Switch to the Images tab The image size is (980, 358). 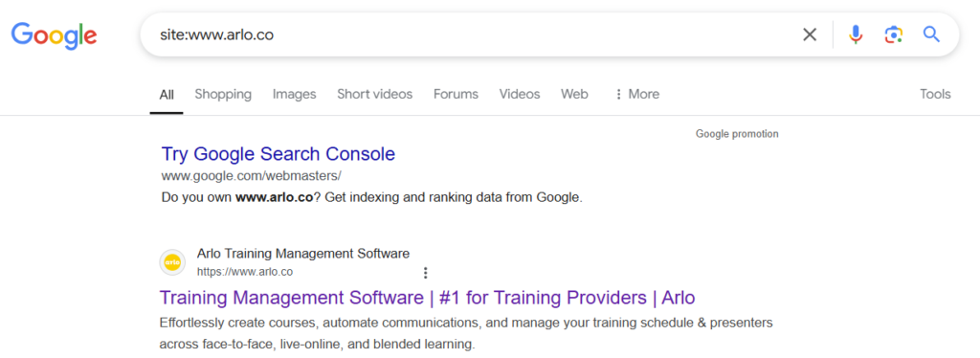tap(295, 95)
